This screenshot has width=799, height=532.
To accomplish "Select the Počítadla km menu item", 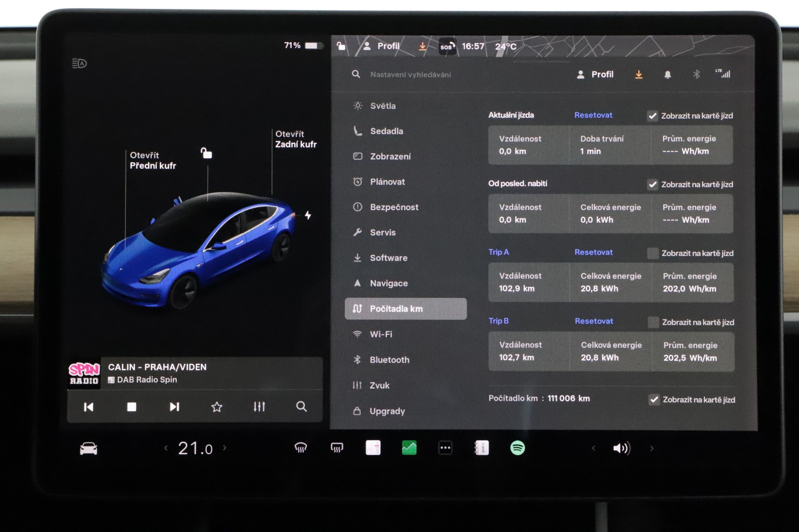I will pos(405,309).
